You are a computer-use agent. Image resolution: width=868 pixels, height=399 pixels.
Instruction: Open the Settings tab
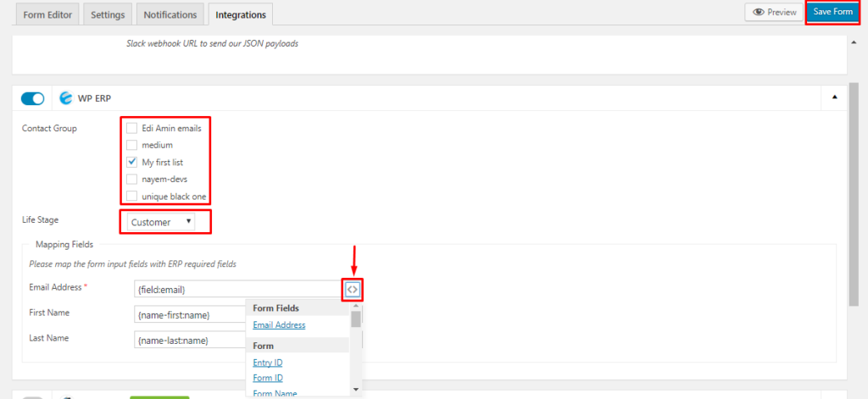(x=108, y=14)
